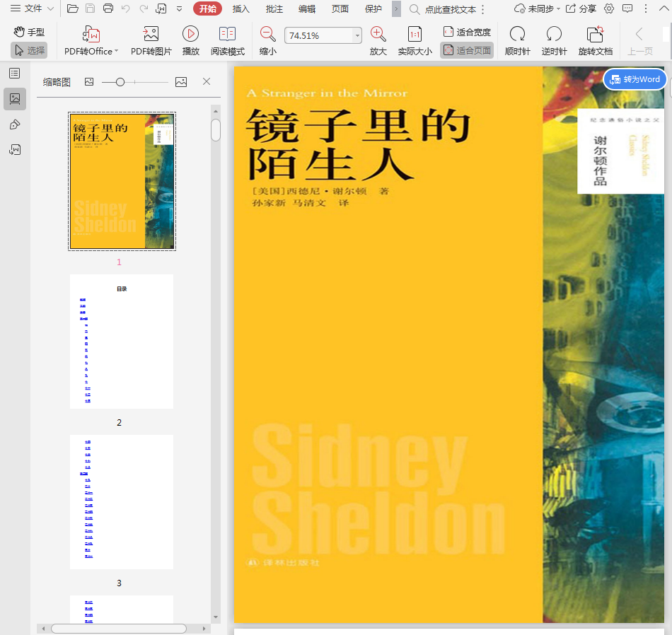
Task: Adjust the thumbnail size slider handle
Action: [120, 82]
